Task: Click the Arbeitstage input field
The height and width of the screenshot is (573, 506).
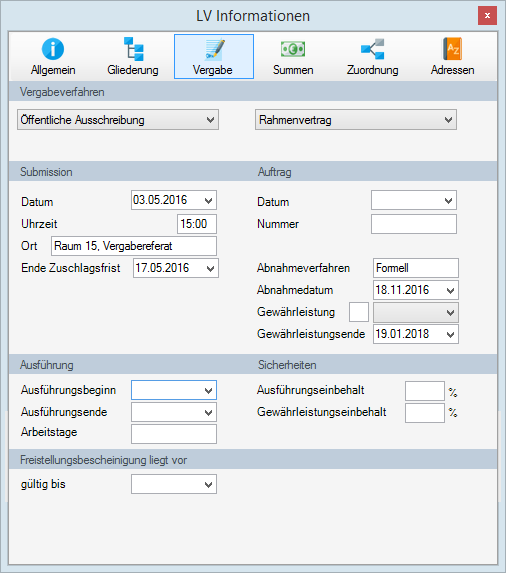Action: tap(174, 434)
